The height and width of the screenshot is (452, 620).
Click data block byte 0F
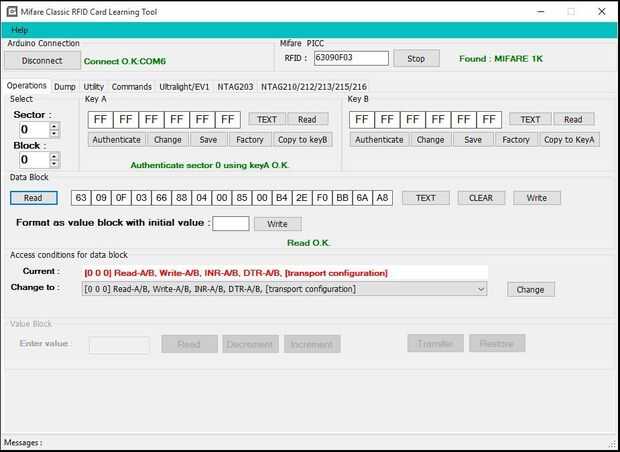121,198
